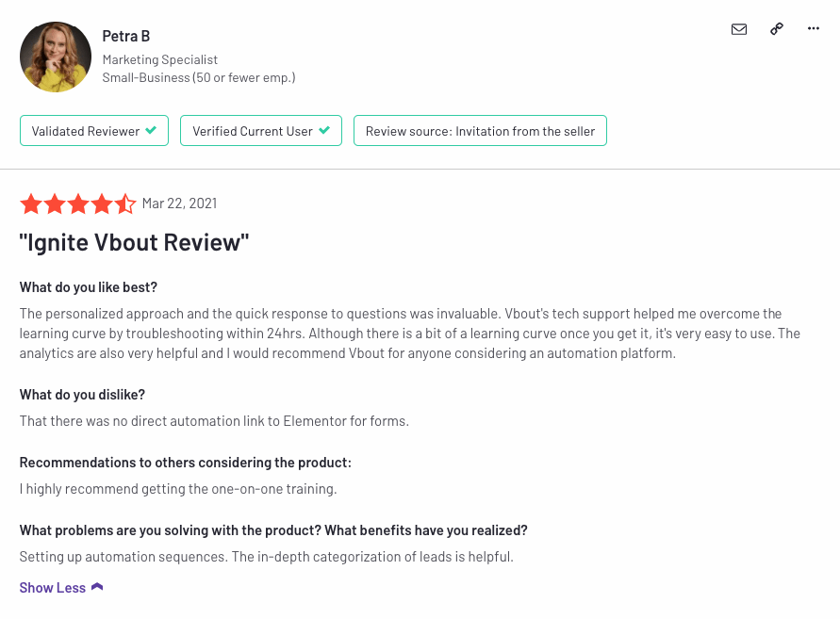The width and height of the screenshot is (840, 619).
Task: Click the "What do you like best?" heading
Action: click(x=89, y=287)
